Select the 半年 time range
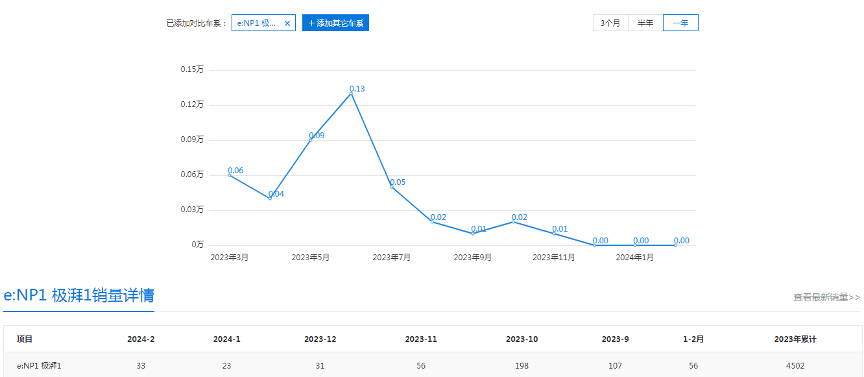 click(646, 23)
